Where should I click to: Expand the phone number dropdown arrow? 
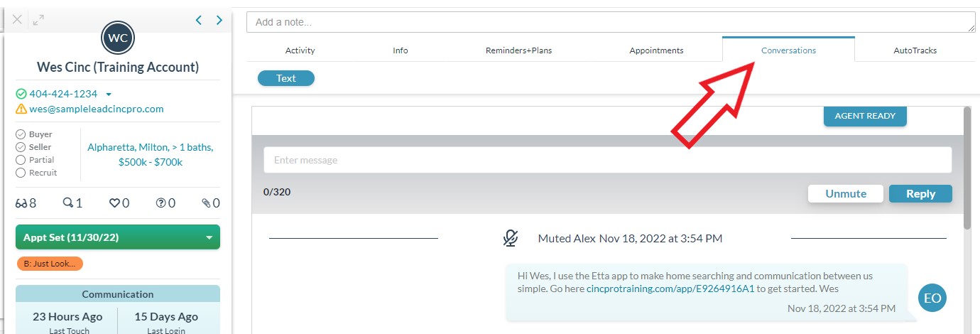pyautogui.click(x=109, y=95)
